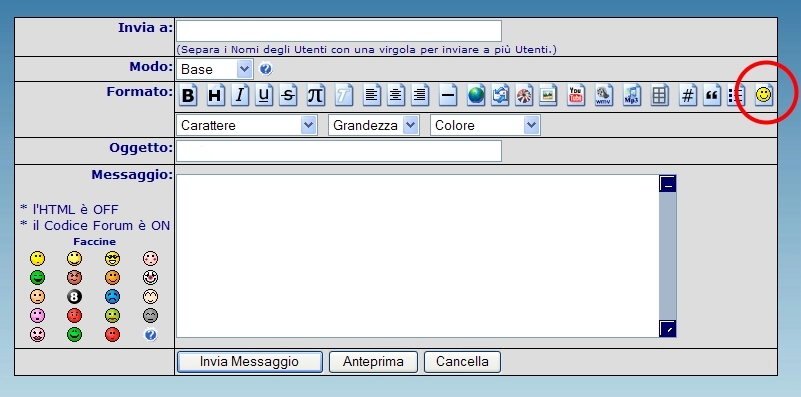Open the Modo dropdown set to Base
Viewport: 801px width, 397px height.
[215, 69]
